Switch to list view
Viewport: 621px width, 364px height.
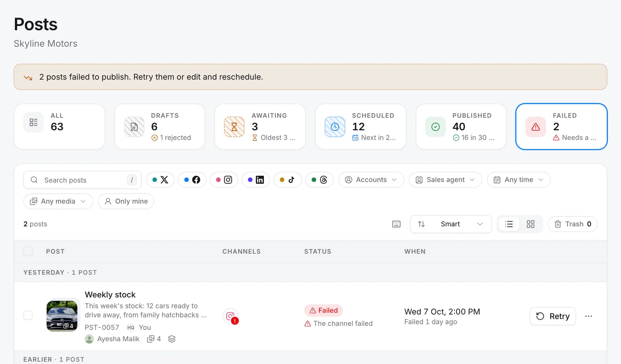click(509, 224)
